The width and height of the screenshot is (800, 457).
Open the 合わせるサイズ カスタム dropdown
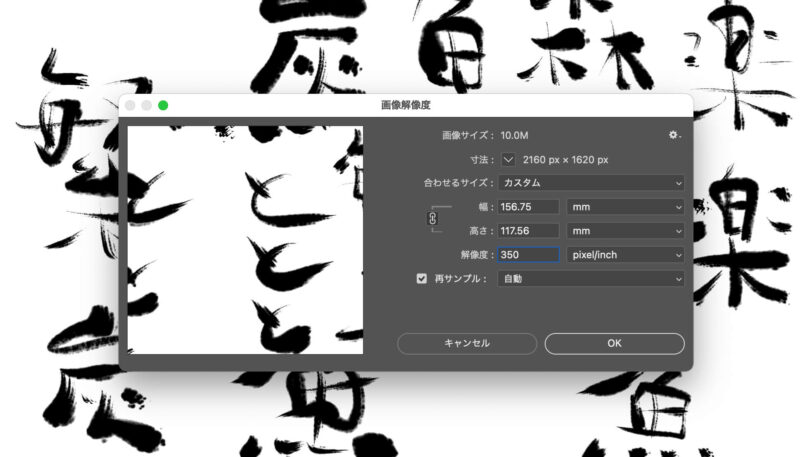(x=591, y=183)
